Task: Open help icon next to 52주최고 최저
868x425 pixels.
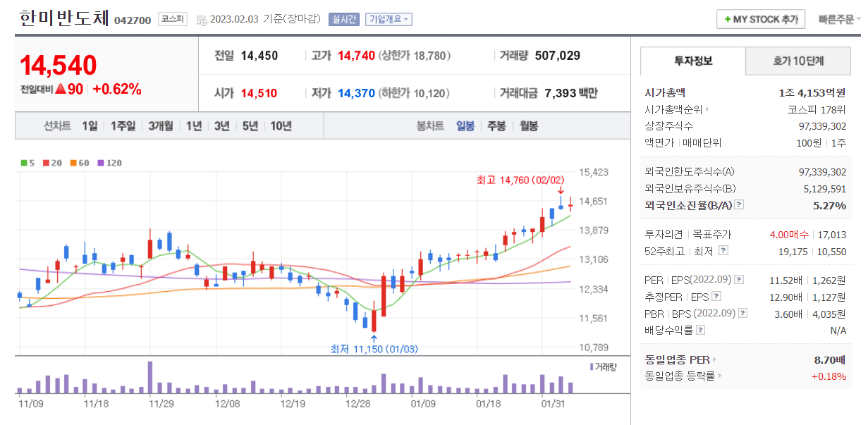Action: click(x=723, y=250)
